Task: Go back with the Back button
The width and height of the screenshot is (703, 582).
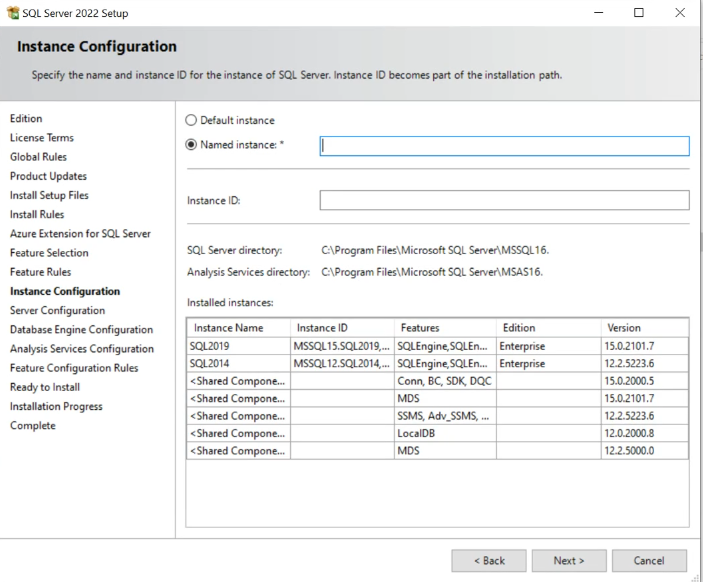Action: tap(489, 560)
